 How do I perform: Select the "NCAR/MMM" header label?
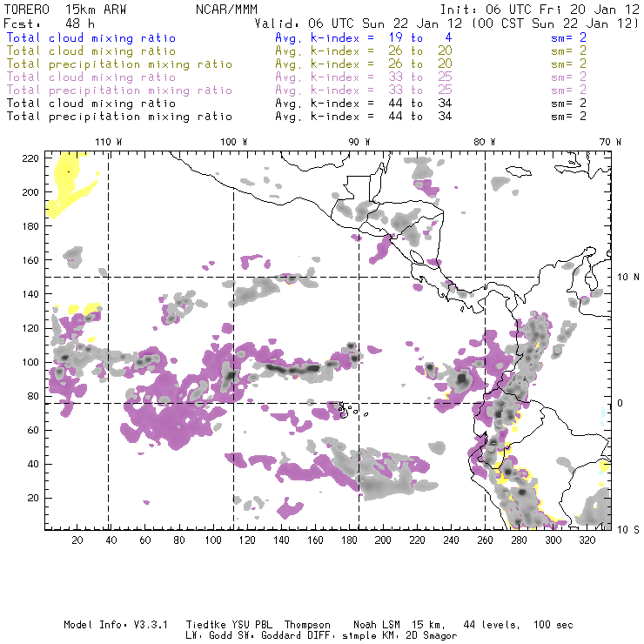pos(227,10)
